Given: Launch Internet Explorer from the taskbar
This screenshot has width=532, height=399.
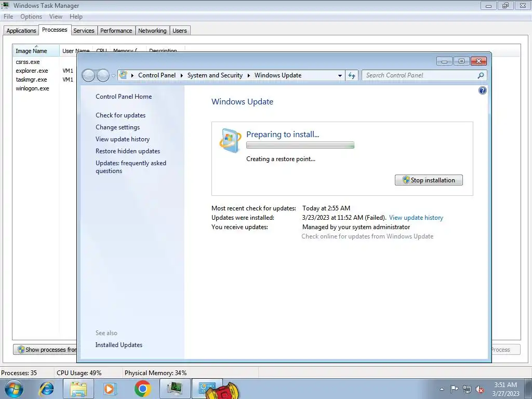Looking at the screenshot, I should point(46,389).
